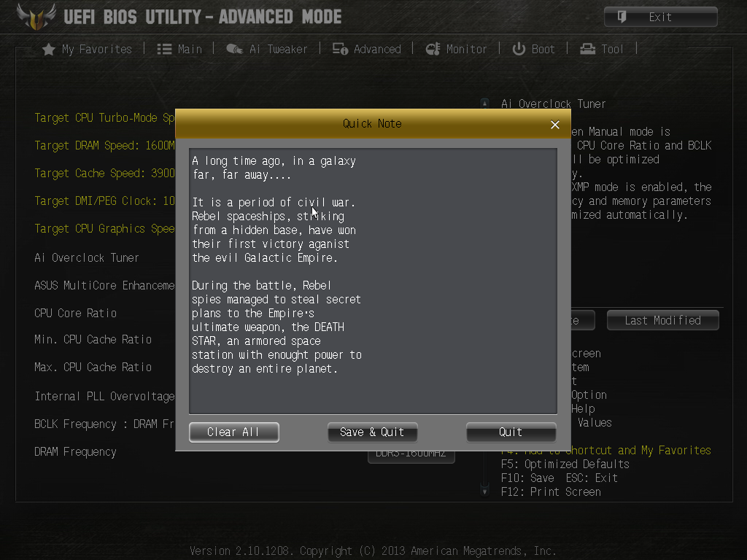Click the TUF winged logo
This screenshot has width=747, height=560.
(x=36, y=16)
